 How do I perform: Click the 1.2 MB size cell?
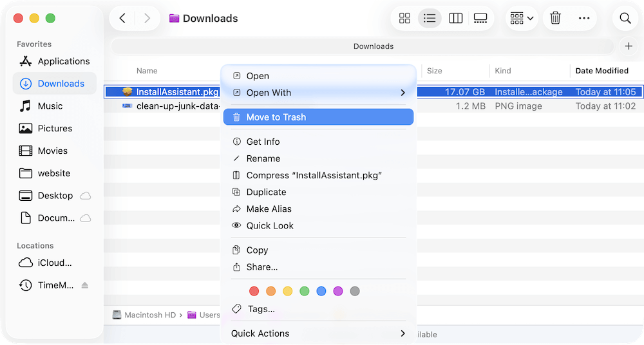coord(471,106)
